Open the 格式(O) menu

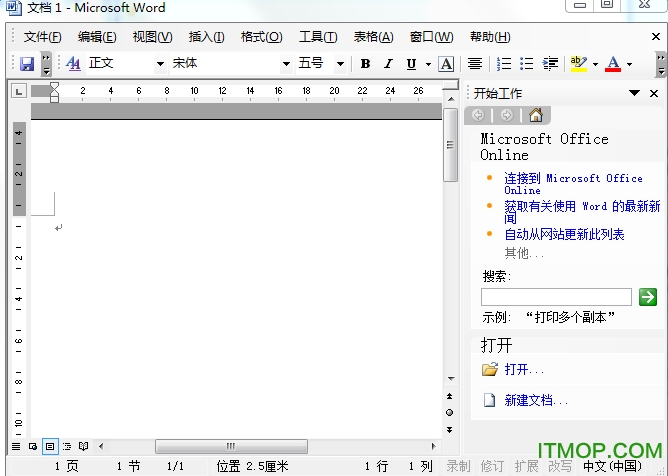click(x=261, y=37)
